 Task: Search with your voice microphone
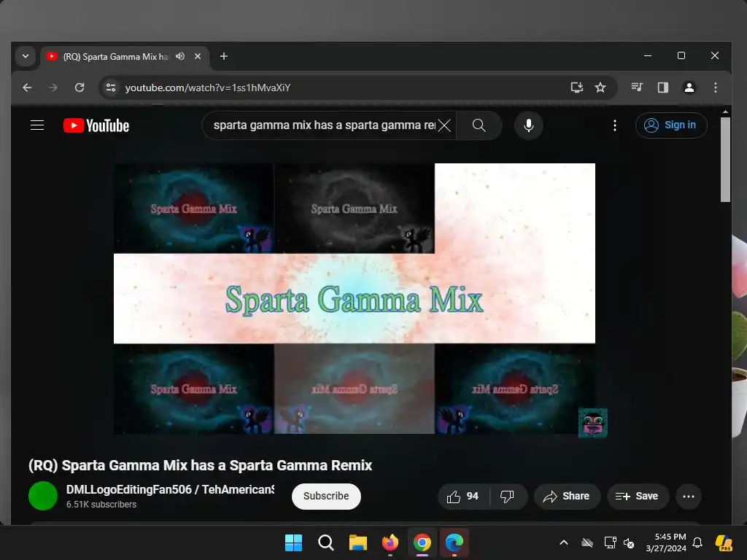[x=528, y=125]
